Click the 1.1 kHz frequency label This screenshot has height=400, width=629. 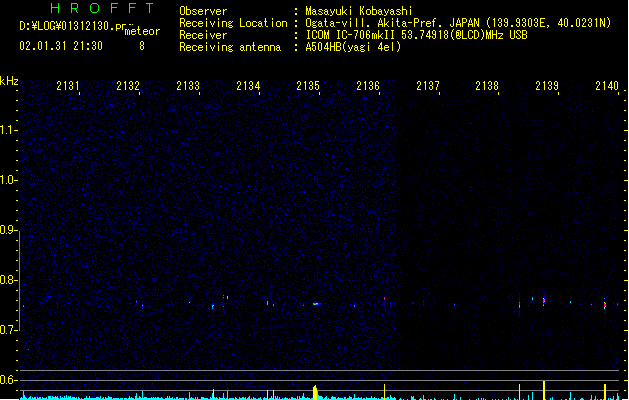click(8, 130)
